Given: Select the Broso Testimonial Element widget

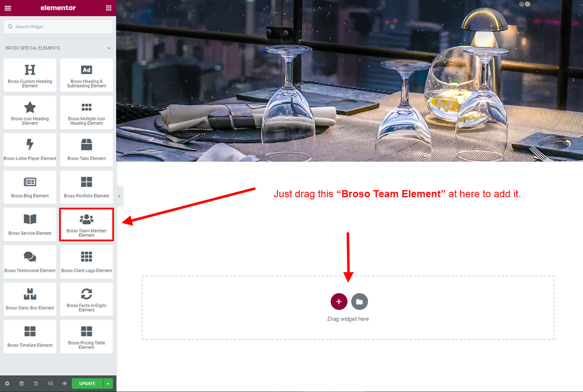Looking at the screenshot, I should pyautogui.click(x=30, y=262).
